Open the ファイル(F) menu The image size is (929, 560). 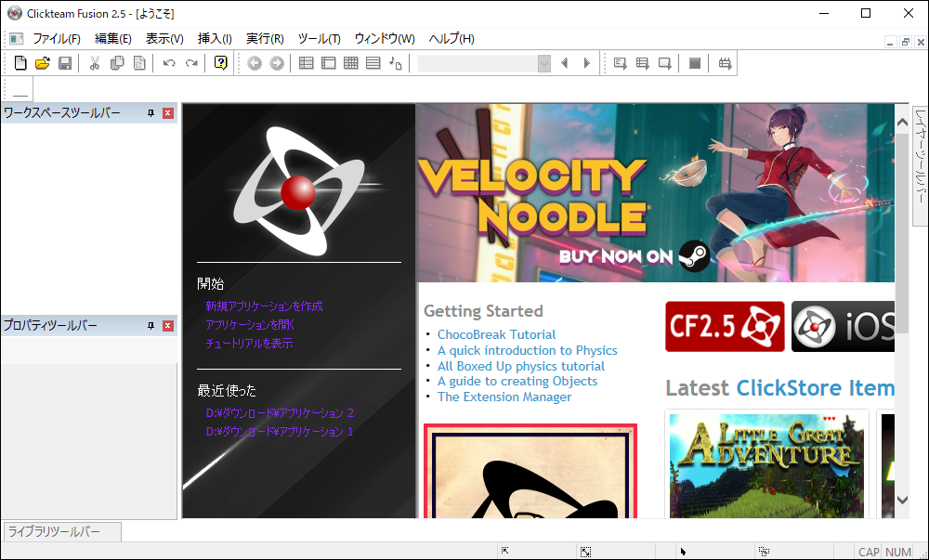coord(57,39)
